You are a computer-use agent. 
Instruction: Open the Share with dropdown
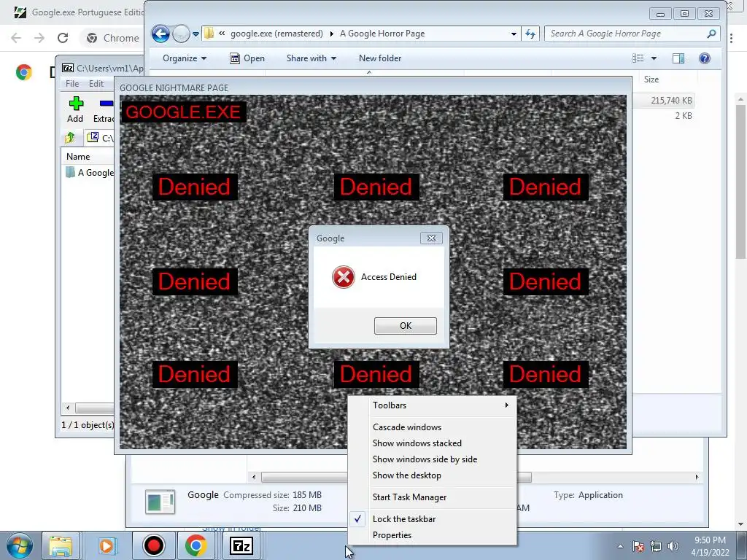point(311,58)
